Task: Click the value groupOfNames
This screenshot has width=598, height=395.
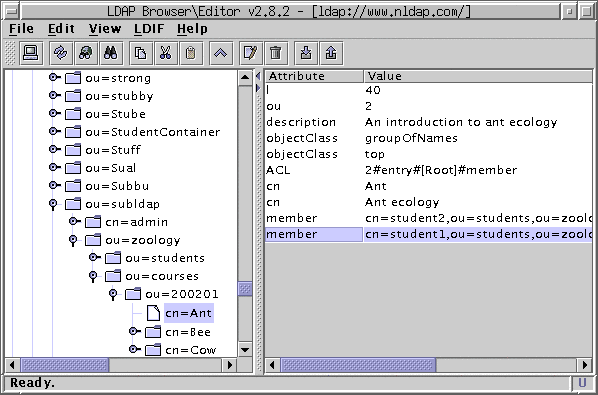Action: (x=411, y=138)
